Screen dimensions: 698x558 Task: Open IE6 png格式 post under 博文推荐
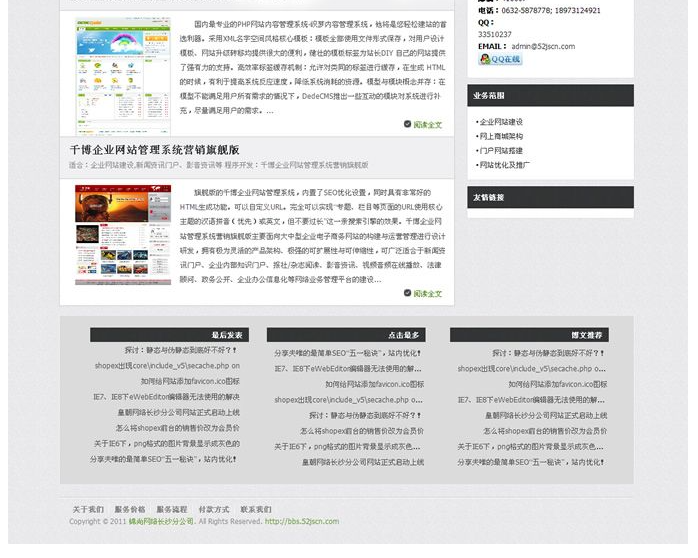coord(531,447)
